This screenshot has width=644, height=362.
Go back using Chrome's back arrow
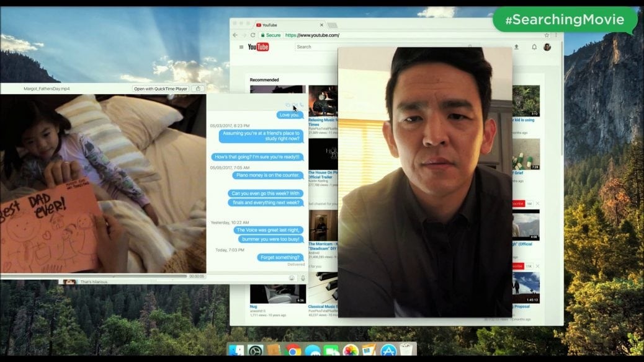pos(236,35)
